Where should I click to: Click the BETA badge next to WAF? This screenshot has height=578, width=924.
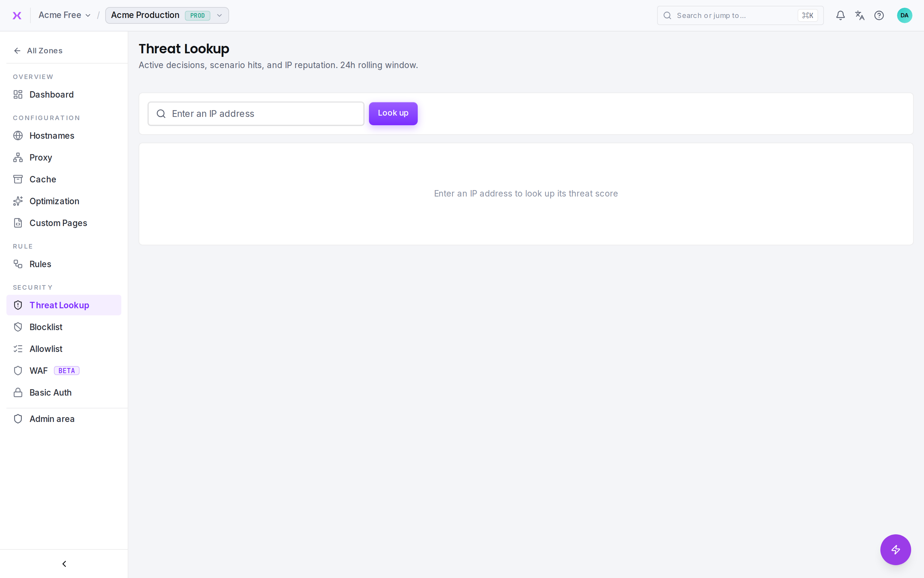(x=66, y=371)
